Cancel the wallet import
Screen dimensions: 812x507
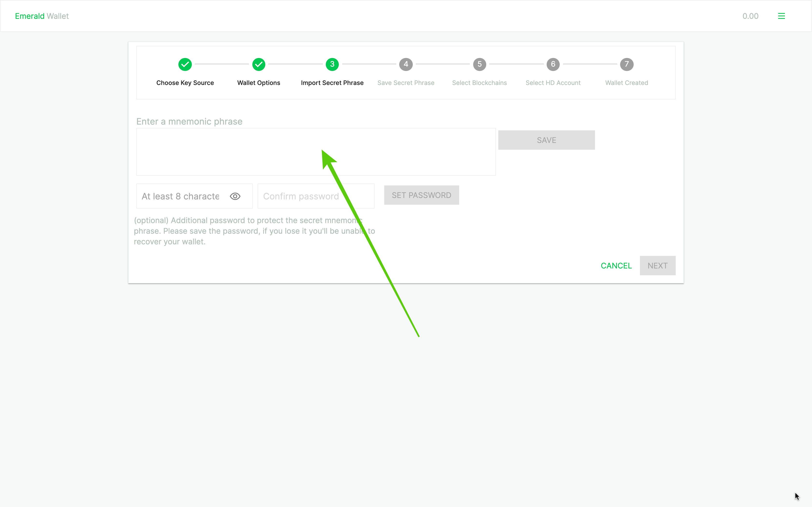pyautogui.click(x=616, y=266)
